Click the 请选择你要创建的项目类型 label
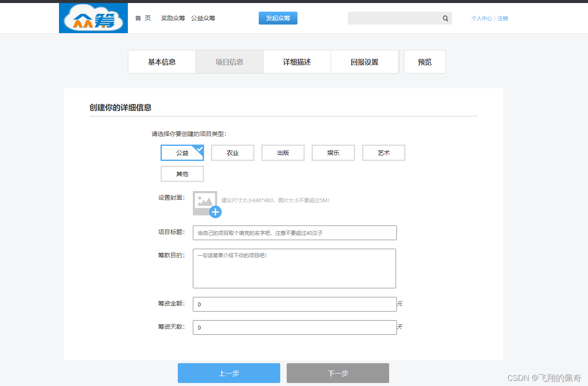This screenshot has height=386, width=588. click(x=189, y=134)
